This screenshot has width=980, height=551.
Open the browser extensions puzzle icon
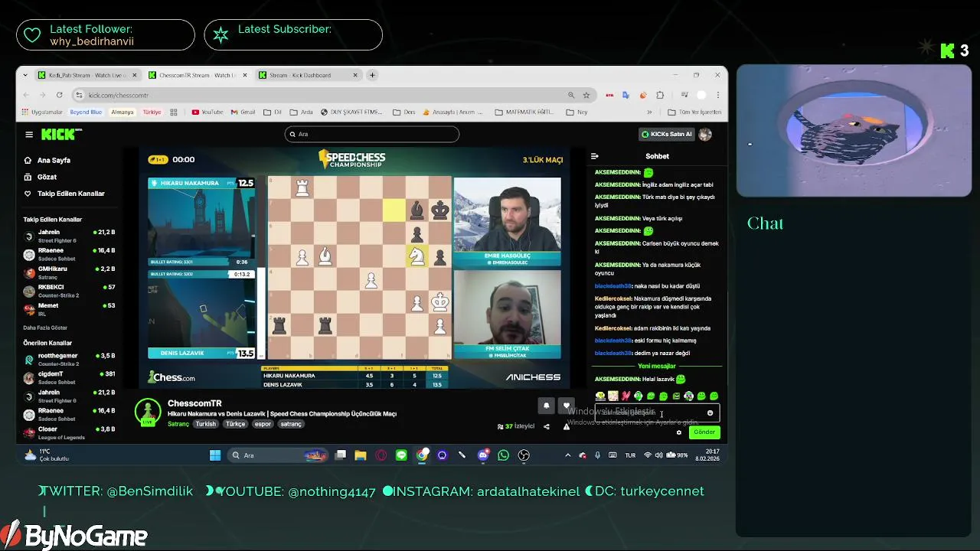click(660, 95)
